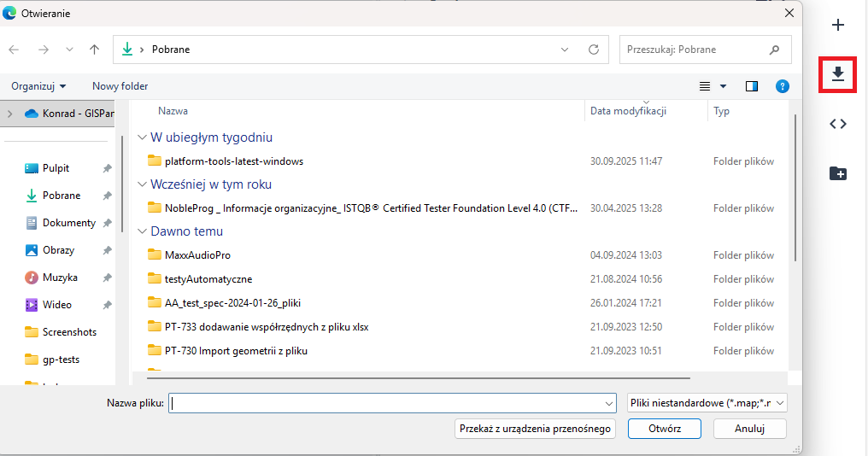Sort by Data modyfikacji column header
The image size is (868, 456).
coord(628,111)
